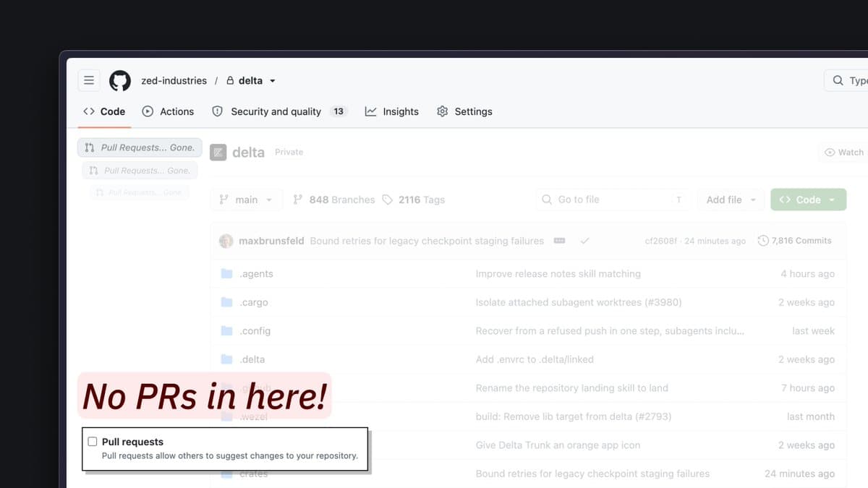Open the .delta folder name

(x=252, y=359)
